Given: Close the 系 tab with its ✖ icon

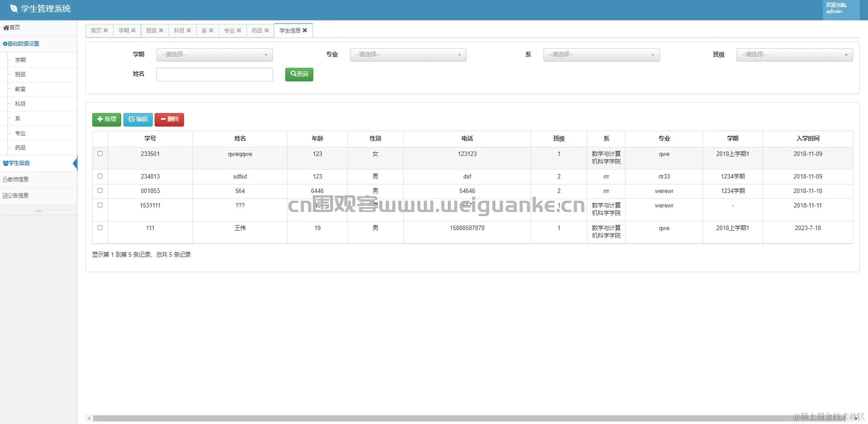Looking at the screenshot, I should pos(211,30).
